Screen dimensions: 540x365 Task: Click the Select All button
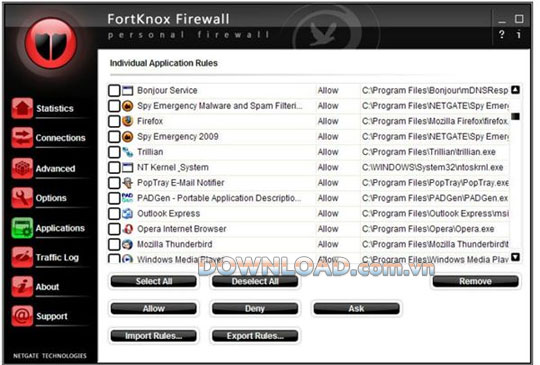[x=154, y=281]
